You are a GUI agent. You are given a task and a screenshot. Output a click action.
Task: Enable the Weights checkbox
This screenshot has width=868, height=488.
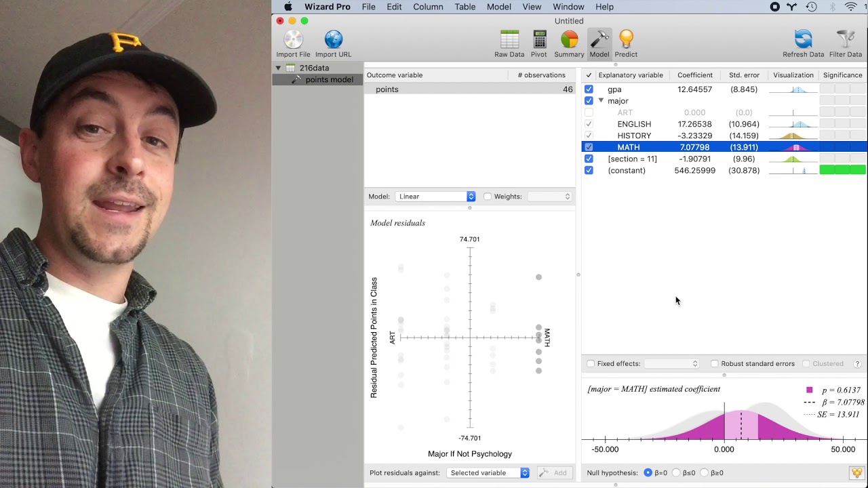coord(487,197)
